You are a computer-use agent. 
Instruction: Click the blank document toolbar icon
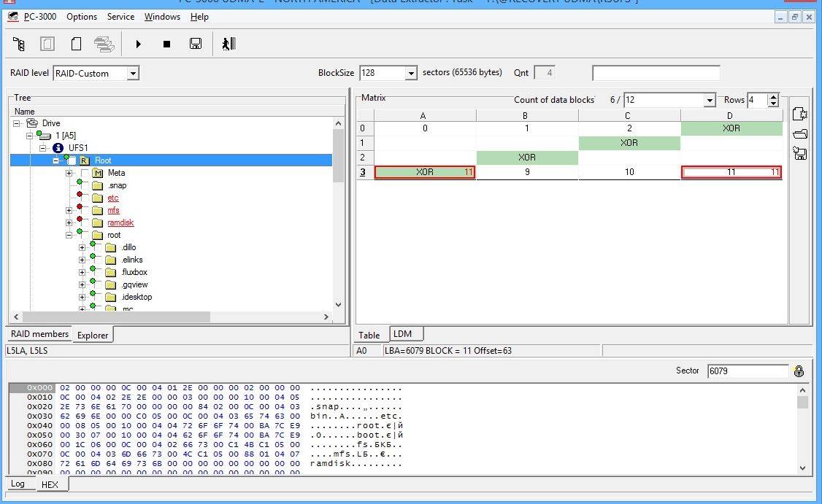pos(76,44)
